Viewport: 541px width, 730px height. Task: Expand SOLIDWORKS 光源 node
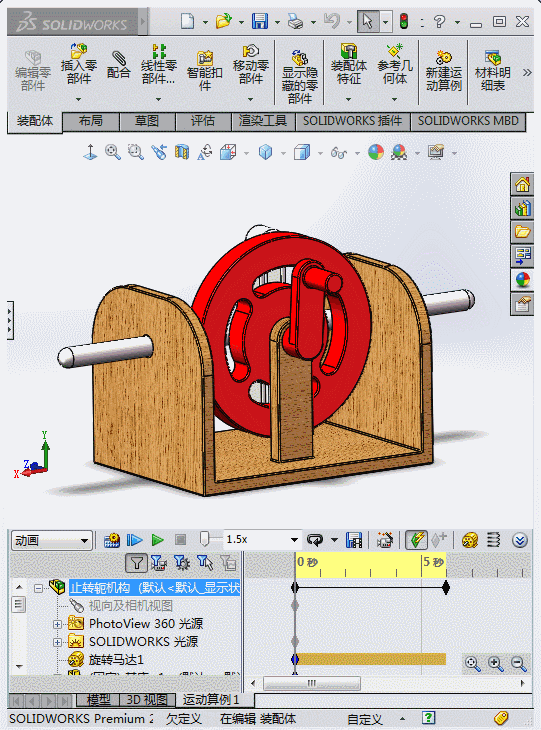click(x=57, y=642)
